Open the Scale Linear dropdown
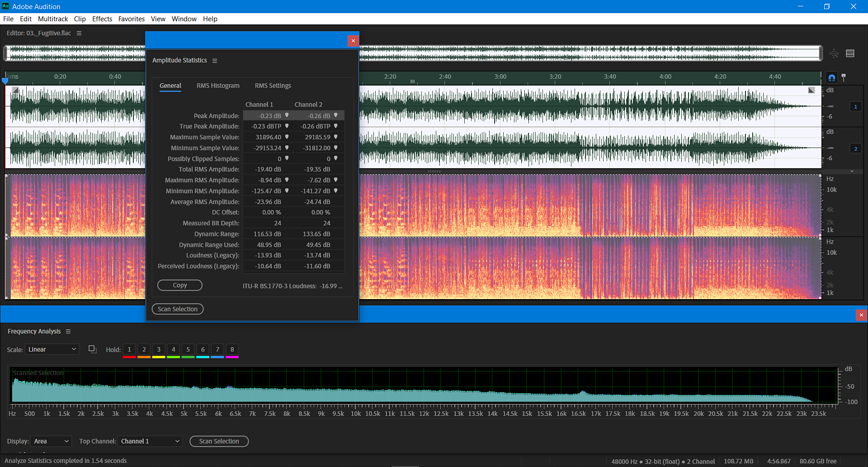 tap(51, 349)
